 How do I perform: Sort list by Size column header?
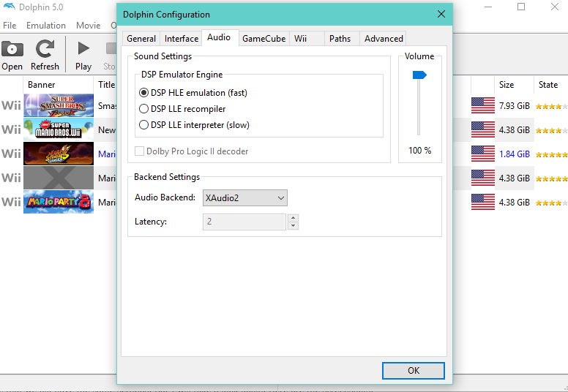(x=514, y=85)
